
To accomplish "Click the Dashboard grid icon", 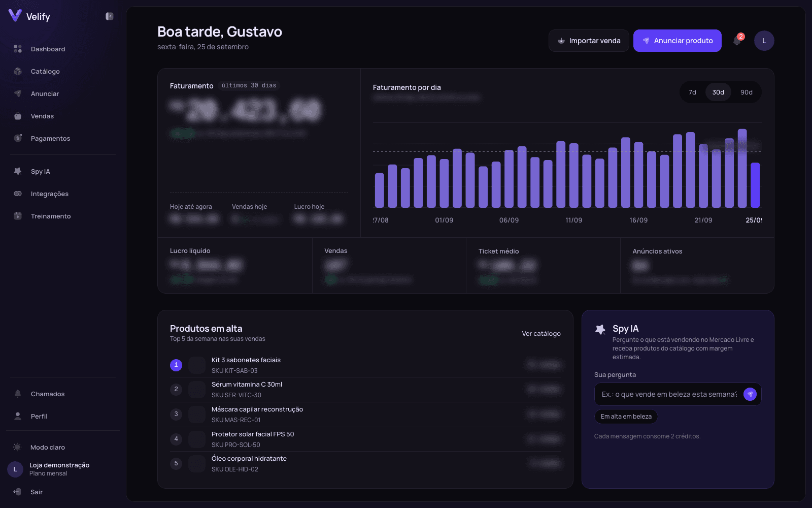I will (x=18, y=49).
